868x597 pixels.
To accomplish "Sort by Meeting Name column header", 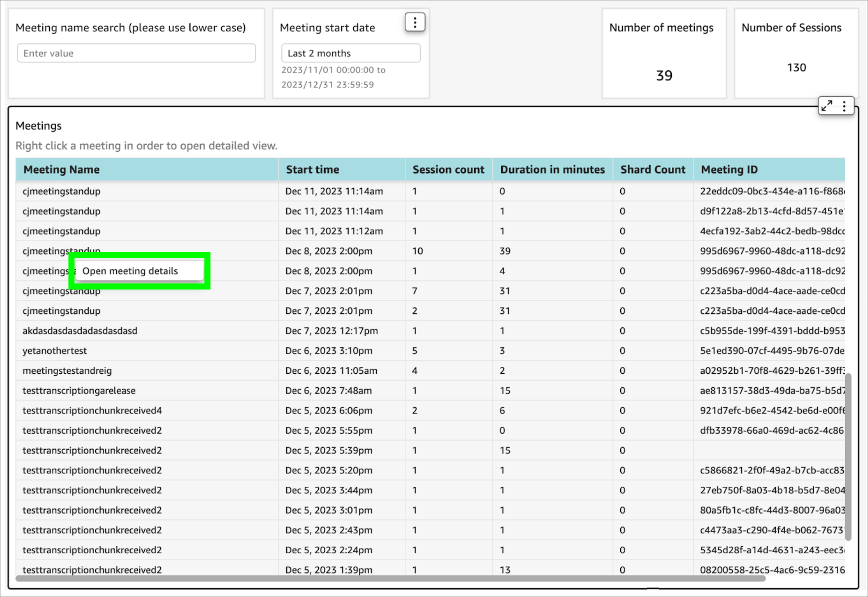I will coord(62,170).
